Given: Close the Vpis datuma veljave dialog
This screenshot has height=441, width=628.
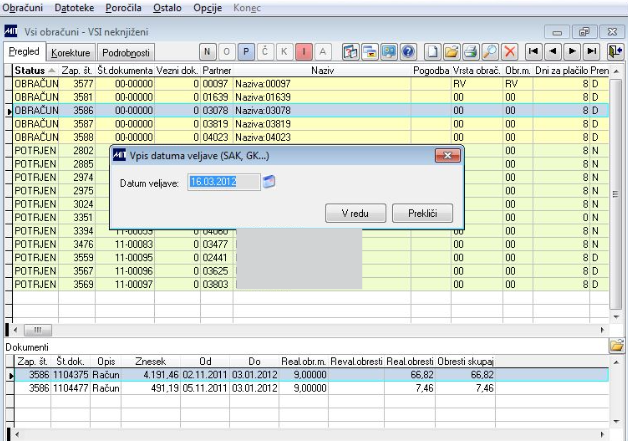Looking at the screenshot, I should tap(447, 155).
